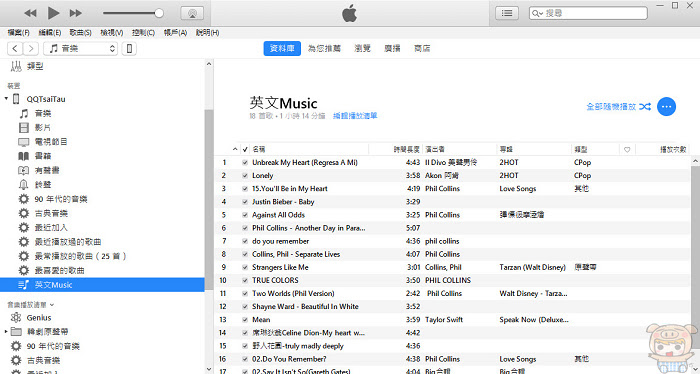Open the 檔案(F) menu

[18, 33]
